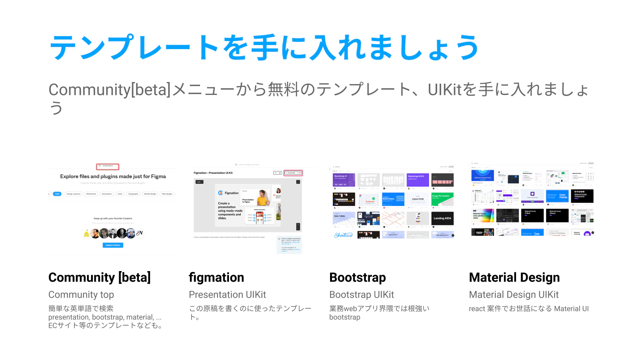Open the 12 Columns thumbnail
The image size is (644, 362).
(369, 199)
